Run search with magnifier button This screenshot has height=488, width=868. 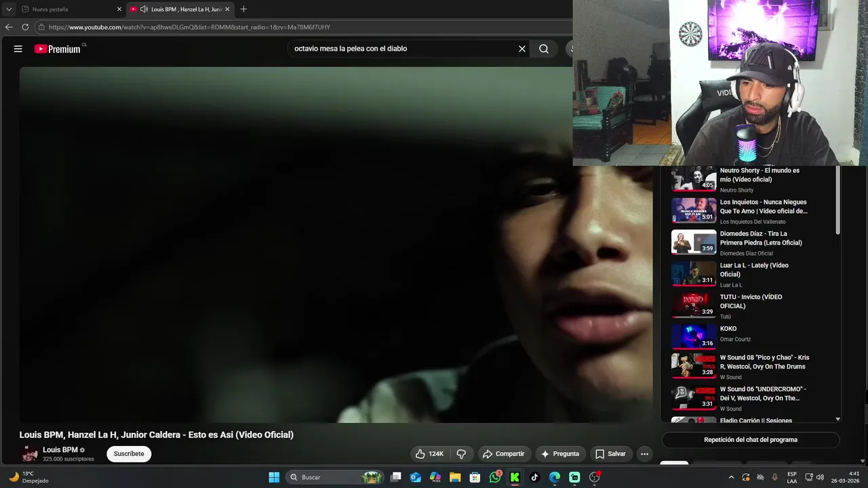pyautogui.click(x=544, y=49)
